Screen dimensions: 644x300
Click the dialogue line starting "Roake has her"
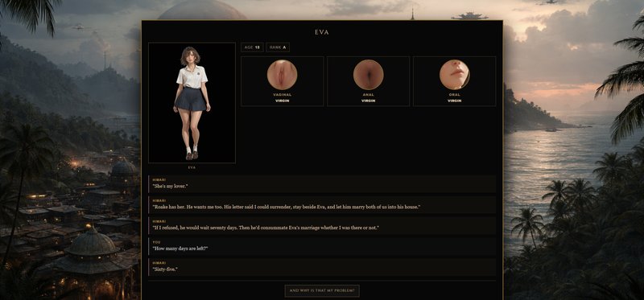322,205
